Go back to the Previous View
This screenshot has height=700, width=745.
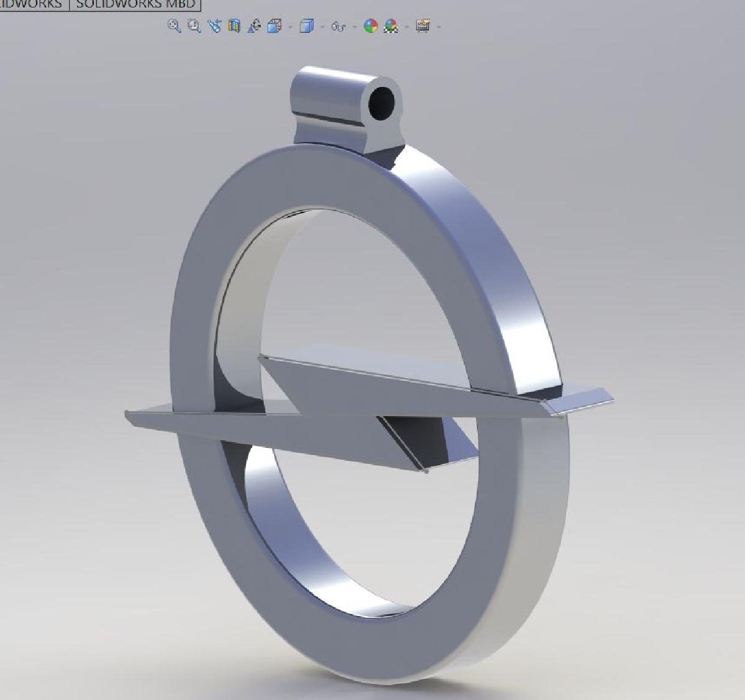tap(214, 26)
